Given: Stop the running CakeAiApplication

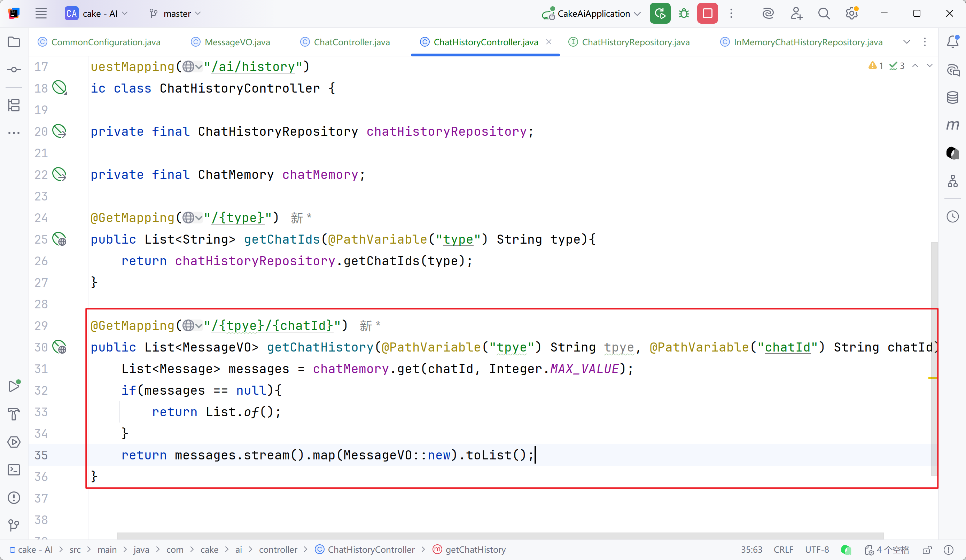Looking at the screenshot, I should coord(707,14).
